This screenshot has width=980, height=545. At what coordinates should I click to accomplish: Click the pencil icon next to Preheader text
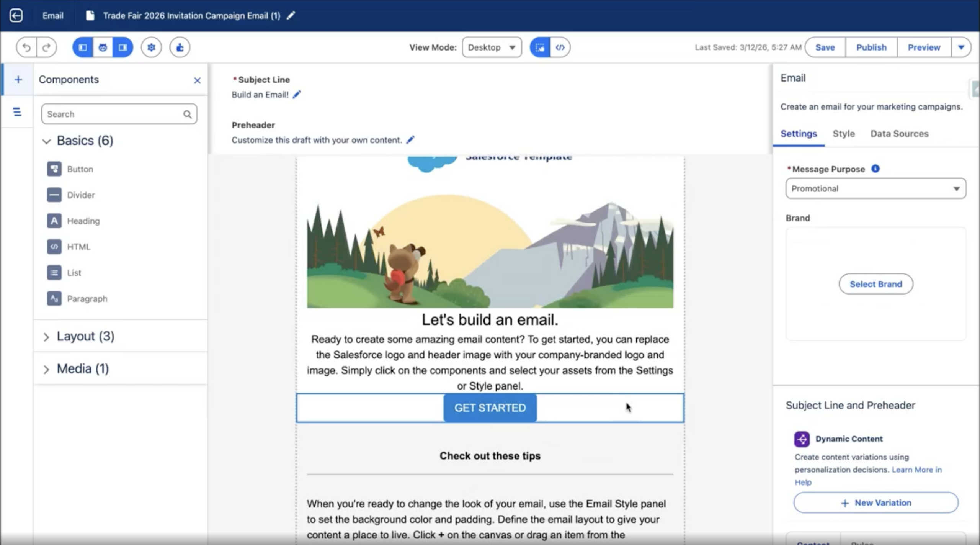pyautogui.click(x=410, y=140)
